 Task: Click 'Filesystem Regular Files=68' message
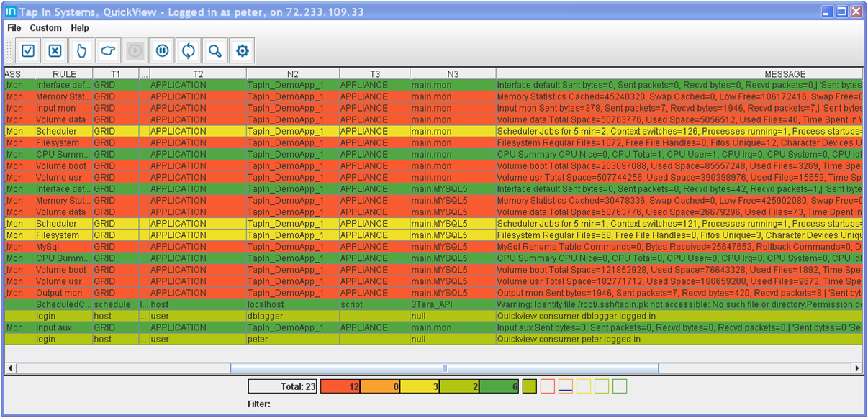pos(679,235)
